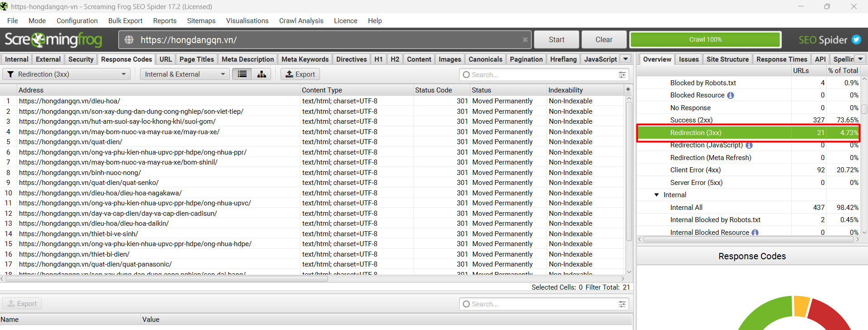This screenshot has width=868, height=330.
Task: Open search options icon in lower search box
Action: point(622,304)
